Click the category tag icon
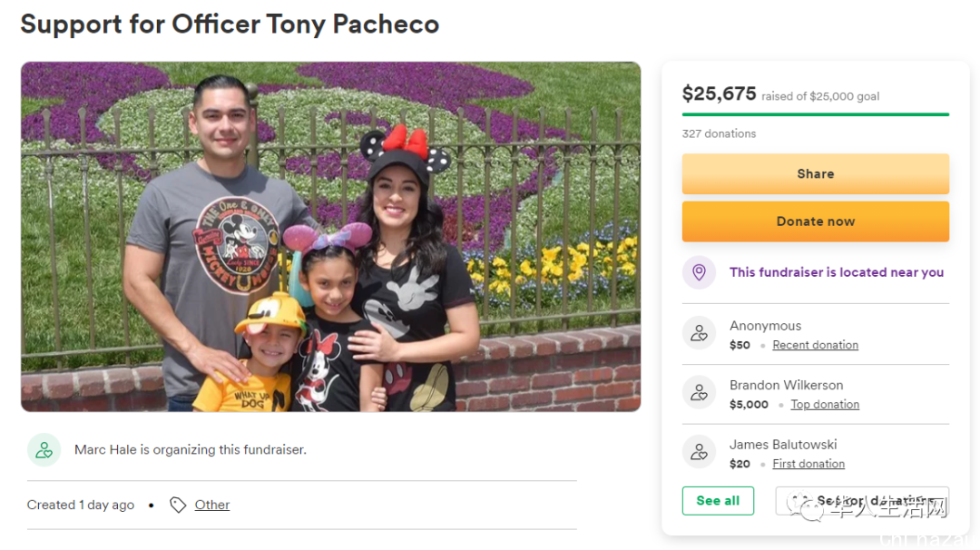 (178, 505)
